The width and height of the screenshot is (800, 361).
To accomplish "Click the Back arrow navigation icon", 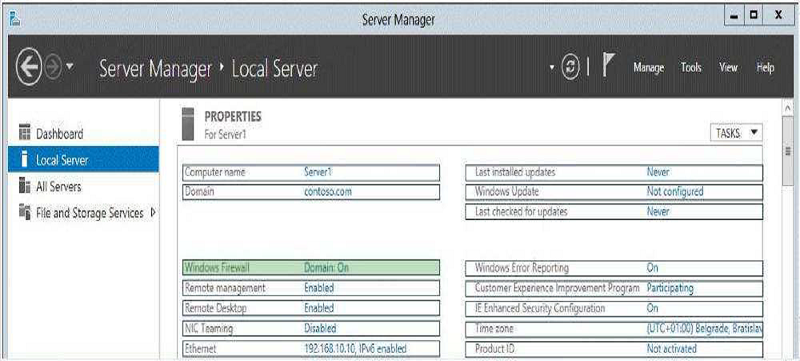I will pos(29,66).
